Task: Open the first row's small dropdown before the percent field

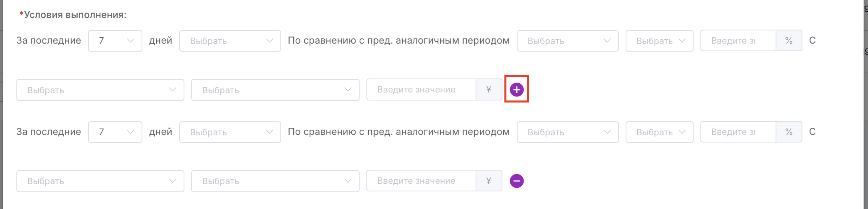Action: (659, 41)
